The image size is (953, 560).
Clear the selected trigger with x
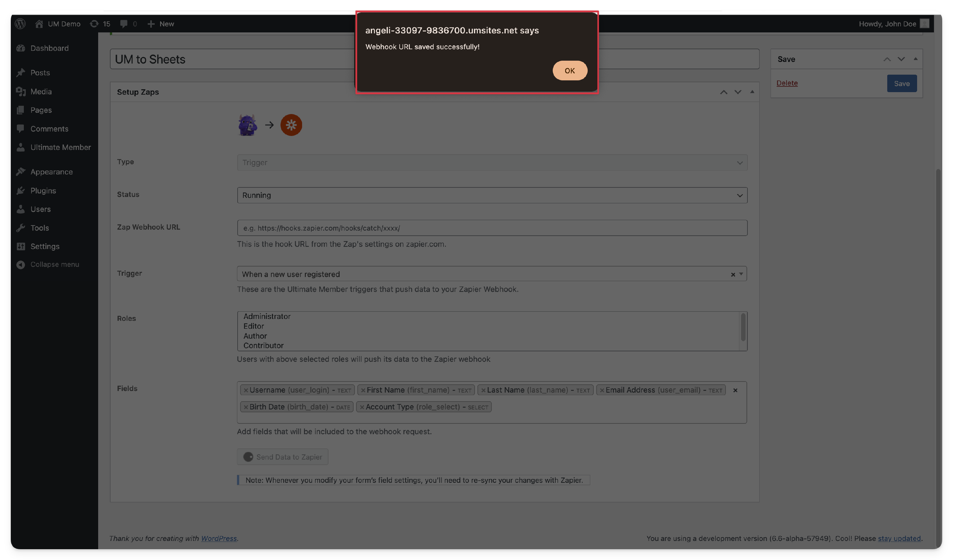tap(733, 274)
